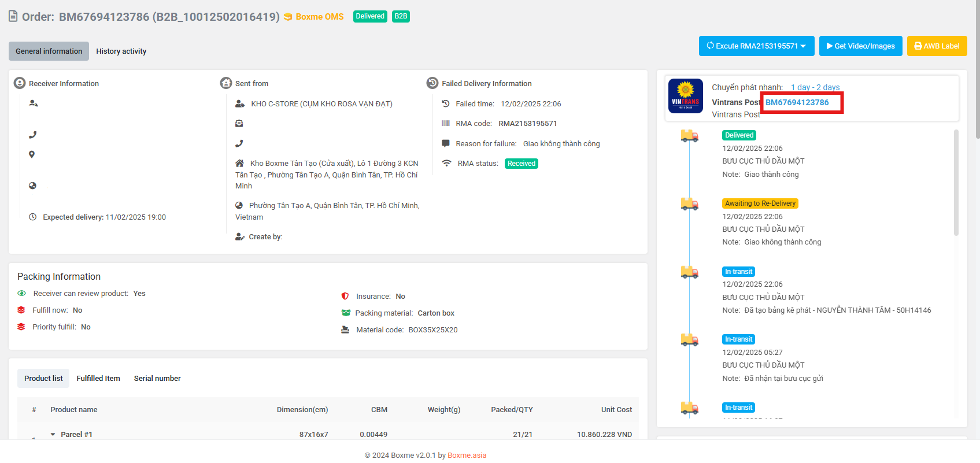This screenshot has width=980, height=463.
Task: Click the Sent from section icon
Action: coord(225,83)
